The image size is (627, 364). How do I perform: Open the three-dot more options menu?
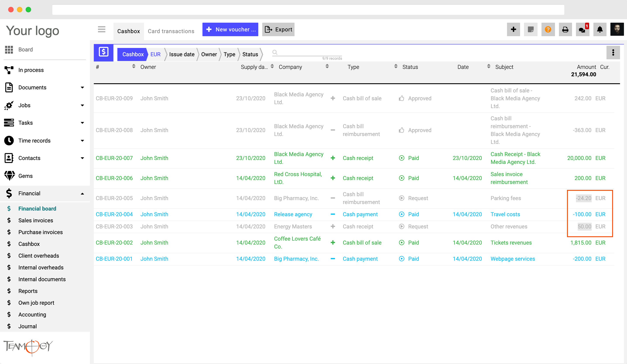click(613, 53)
